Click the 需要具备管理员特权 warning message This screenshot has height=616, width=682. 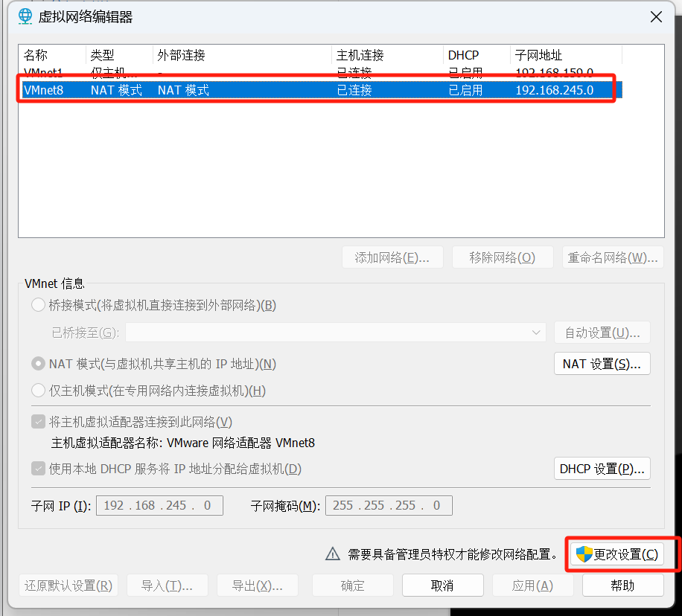coord(453,554)
